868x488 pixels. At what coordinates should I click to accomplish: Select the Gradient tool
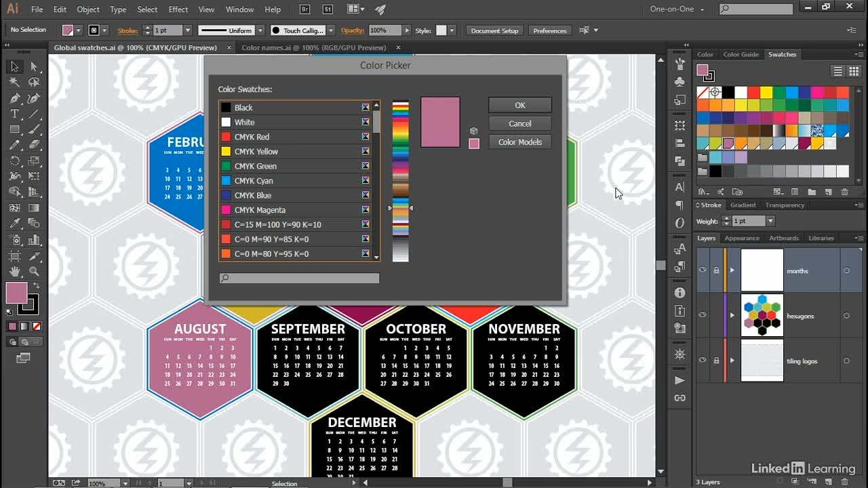pyautogui.click(x=34, y=208)
